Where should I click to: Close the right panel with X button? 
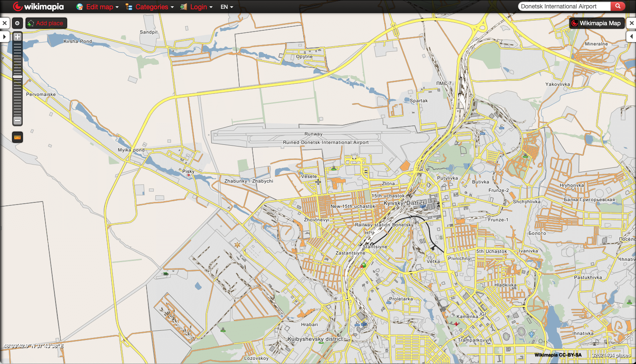click(x=631, y=23)
